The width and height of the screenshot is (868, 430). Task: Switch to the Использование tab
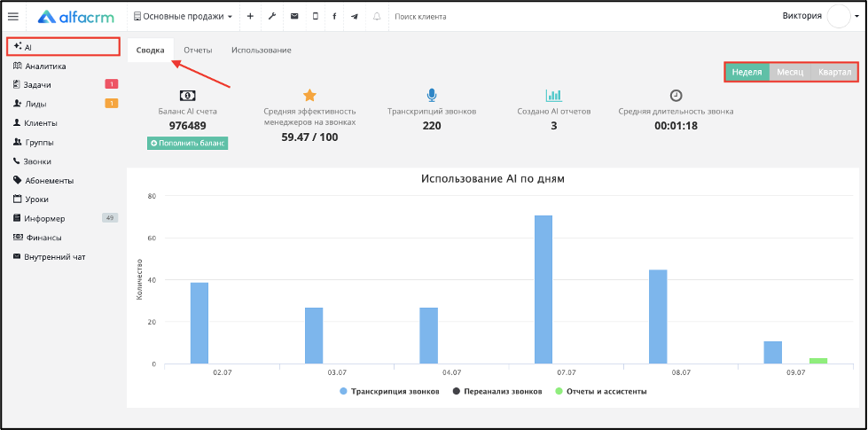pos(262,50)
